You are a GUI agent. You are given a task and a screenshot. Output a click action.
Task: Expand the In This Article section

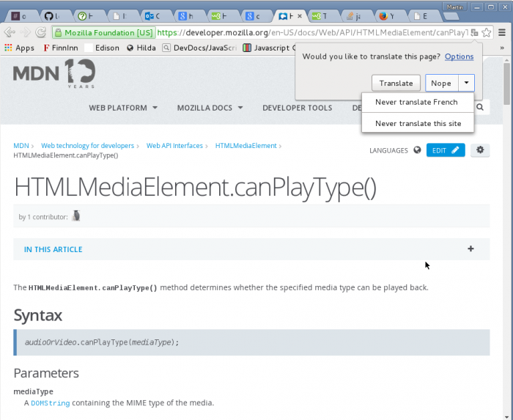pyautogui.click(x=470, y=249)
